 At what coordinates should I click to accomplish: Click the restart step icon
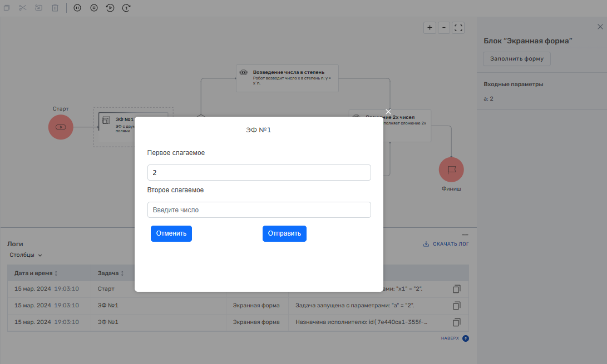tap(126, 8)
